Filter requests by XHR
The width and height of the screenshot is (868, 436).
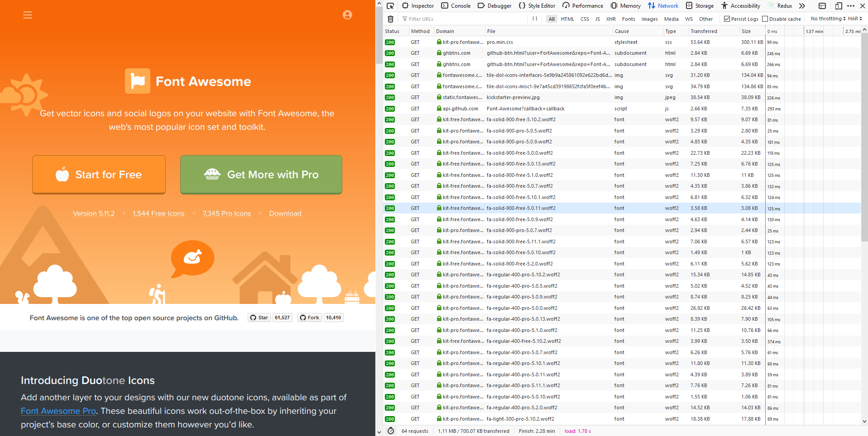tap(611, 19)
